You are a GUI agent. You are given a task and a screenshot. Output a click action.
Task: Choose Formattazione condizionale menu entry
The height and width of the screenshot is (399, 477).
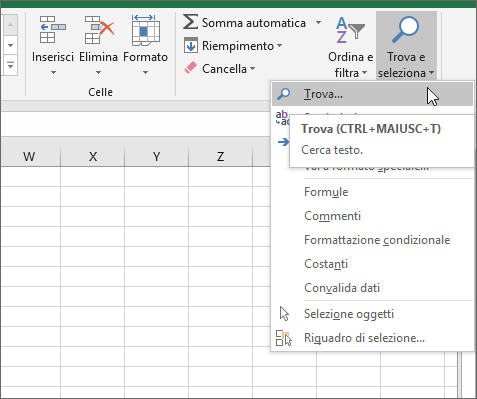tap(373, 240)
